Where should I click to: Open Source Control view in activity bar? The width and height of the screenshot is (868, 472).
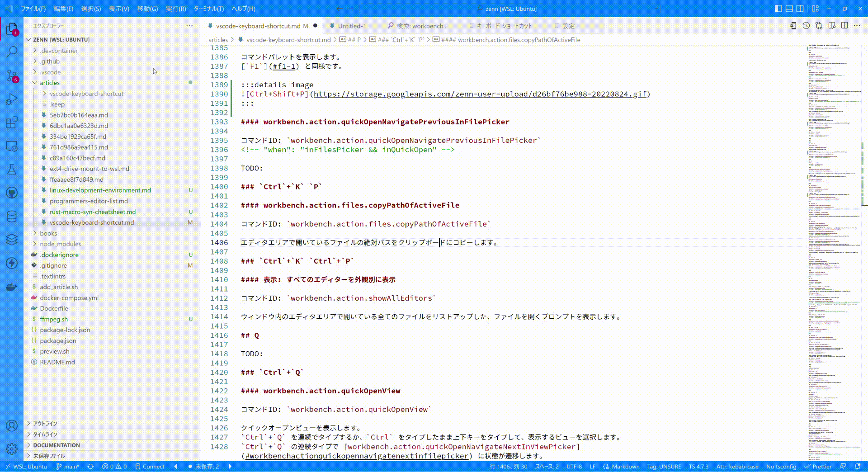point(12,76)
